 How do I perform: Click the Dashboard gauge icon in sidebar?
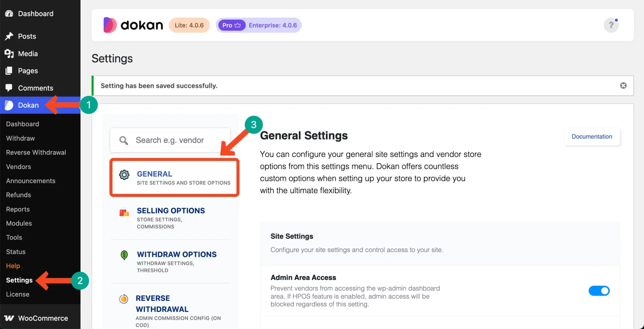(x=9, y=13)
